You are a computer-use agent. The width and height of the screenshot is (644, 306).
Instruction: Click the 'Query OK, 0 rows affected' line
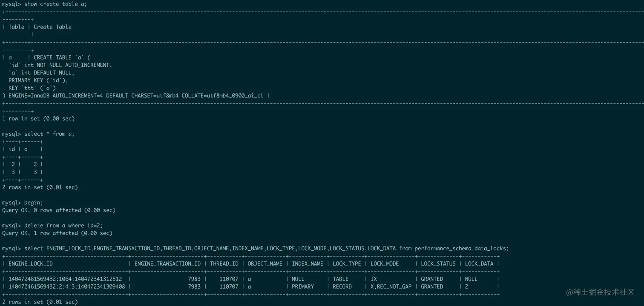tap(59, 210)
